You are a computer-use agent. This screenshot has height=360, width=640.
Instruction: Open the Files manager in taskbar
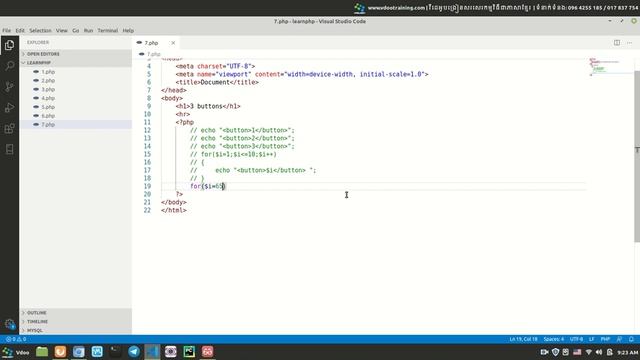[x=42, y=351]
